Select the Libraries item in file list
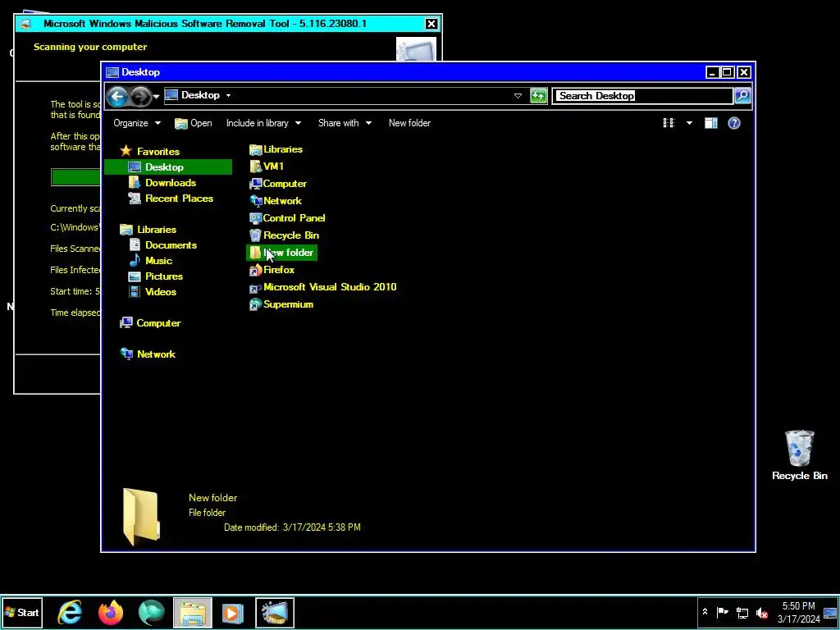The width and height of the screenshot is (840, 630). click(x=276, y=149)
